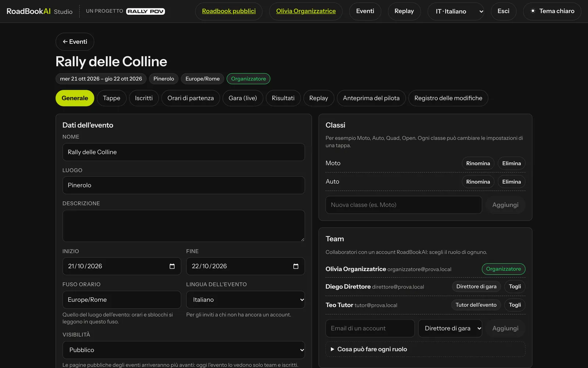This screenshot has width=588, height=368.
Task: Open the team role dropdown Direttore di gara
Action: (x=450, y=328)
